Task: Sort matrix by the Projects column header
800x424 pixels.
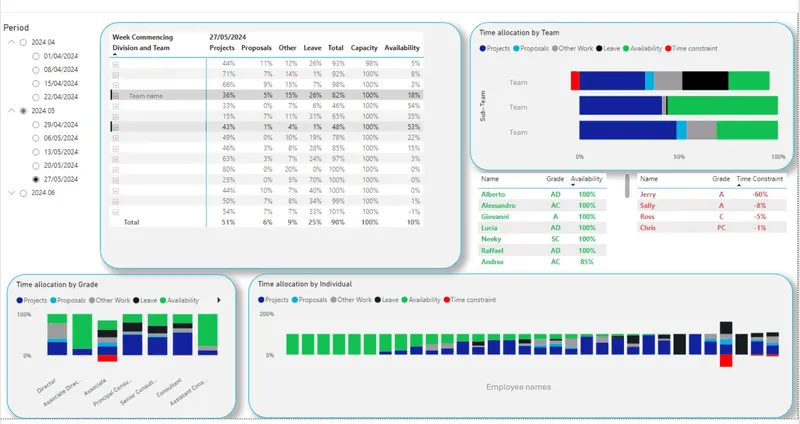Action: (222, 48)
